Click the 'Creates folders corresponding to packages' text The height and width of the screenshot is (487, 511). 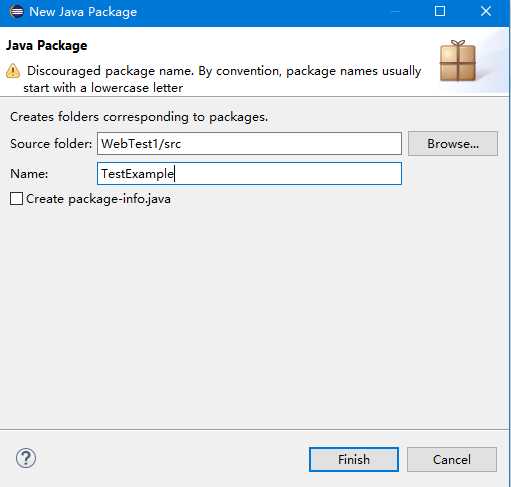[x=139, y=117]
